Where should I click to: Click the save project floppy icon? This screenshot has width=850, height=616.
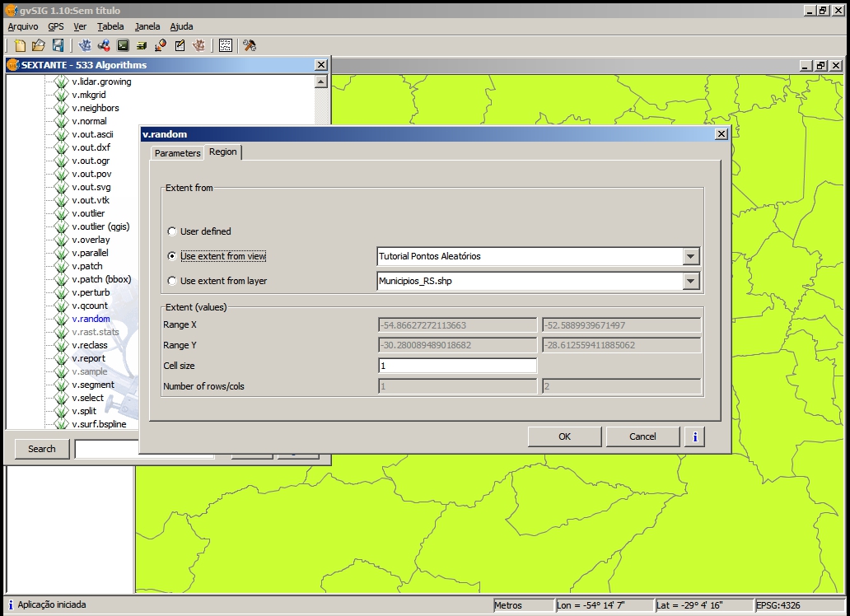point(58,45)
